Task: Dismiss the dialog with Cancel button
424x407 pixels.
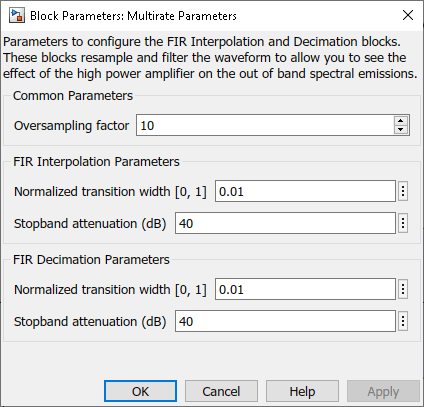Action: point(221,391)
